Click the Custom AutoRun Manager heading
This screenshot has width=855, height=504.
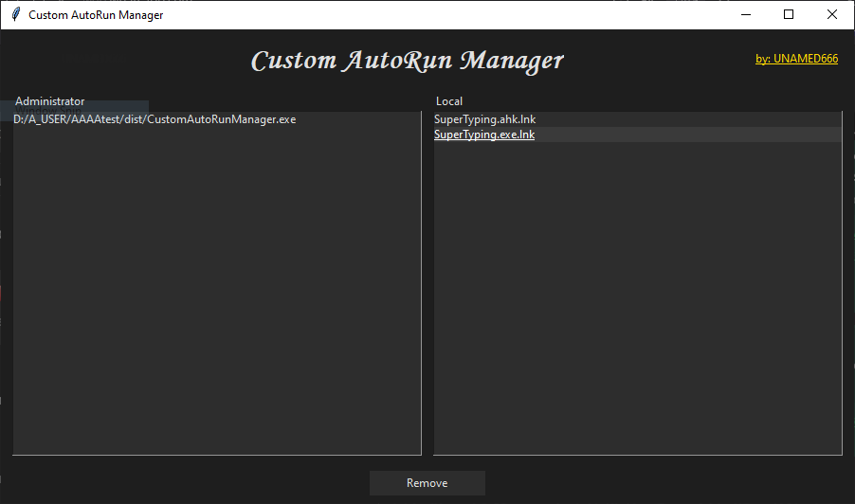pos(408,61)
